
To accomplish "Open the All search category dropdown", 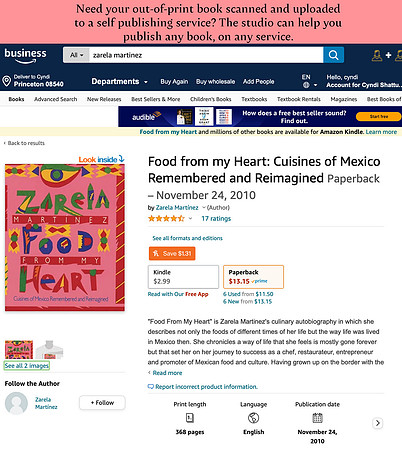I will (x=76, y=55).
